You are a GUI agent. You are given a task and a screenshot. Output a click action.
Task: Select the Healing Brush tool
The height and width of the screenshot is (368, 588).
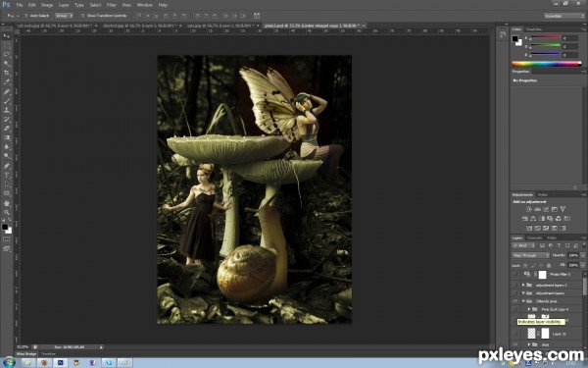tap(7, 91)
